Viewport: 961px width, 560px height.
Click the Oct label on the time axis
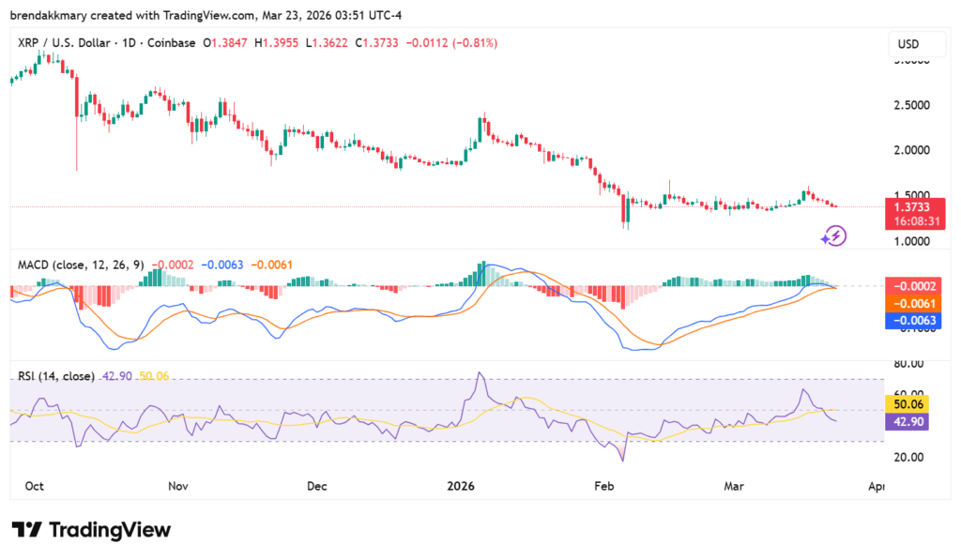click(x=34, y=487)
